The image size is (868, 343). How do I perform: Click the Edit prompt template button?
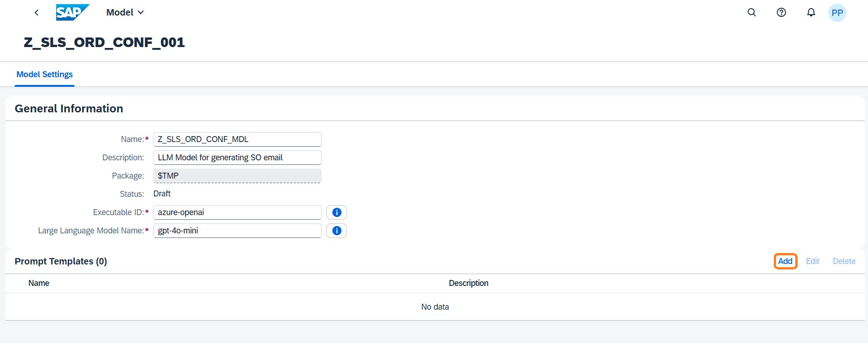point(812,261)
